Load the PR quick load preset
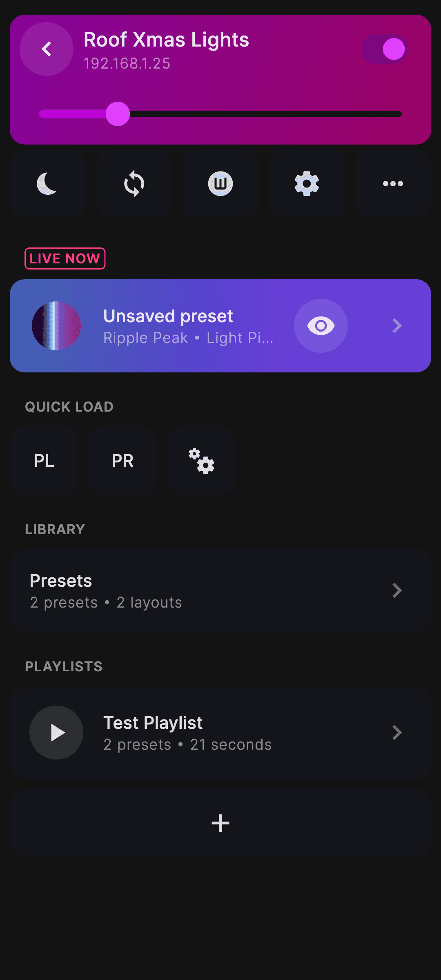Screen dimensions: 441x980 coord(122,461)
